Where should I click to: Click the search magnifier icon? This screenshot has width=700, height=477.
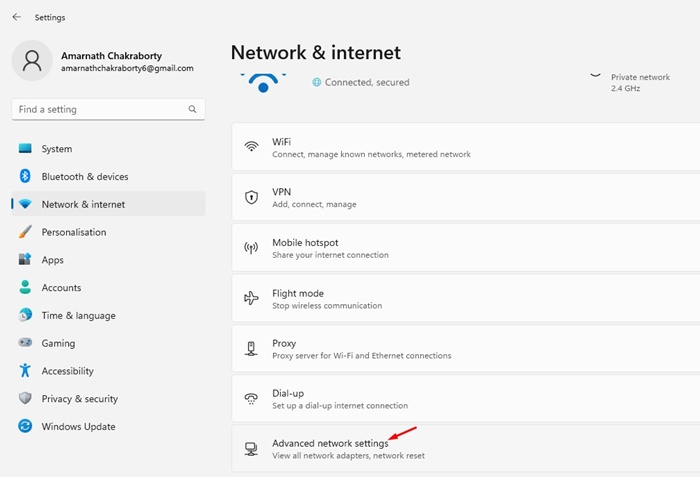tap(192, 109)
